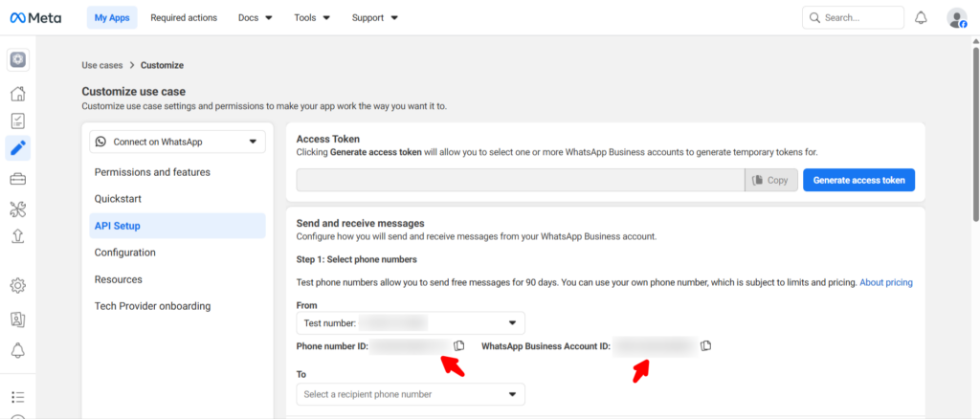Open the briefcase icon in sidebar
Viewport: 980px width, 419px height.
17,179
